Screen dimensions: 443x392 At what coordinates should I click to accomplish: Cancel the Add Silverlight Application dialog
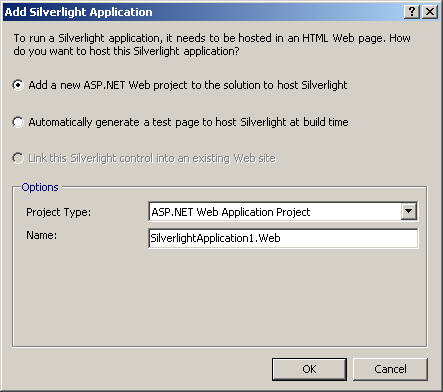390,369
